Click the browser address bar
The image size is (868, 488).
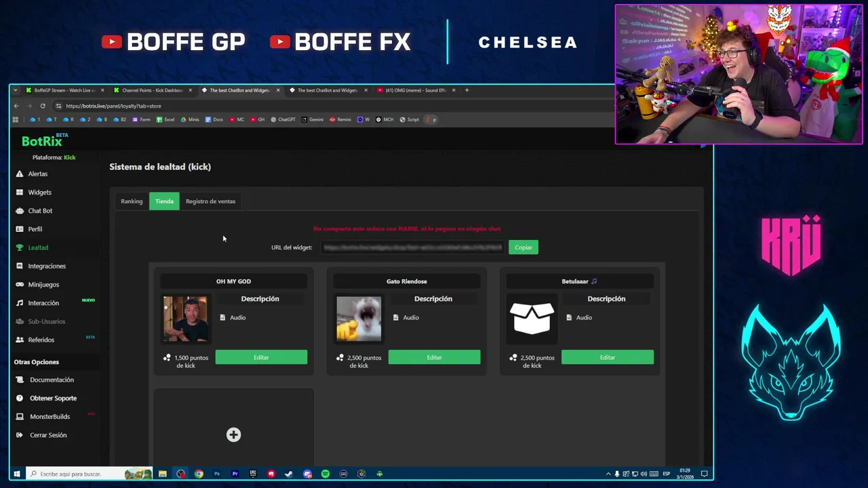pos(332,106)
